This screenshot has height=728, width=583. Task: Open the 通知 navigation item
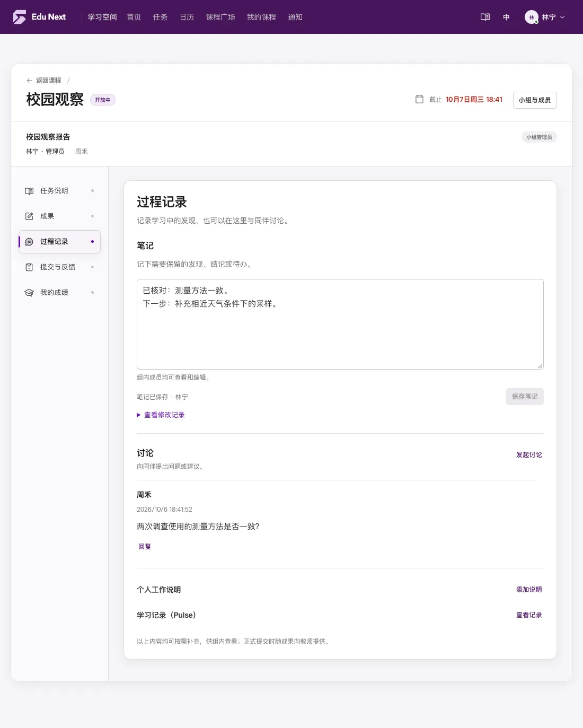point(295,17)
